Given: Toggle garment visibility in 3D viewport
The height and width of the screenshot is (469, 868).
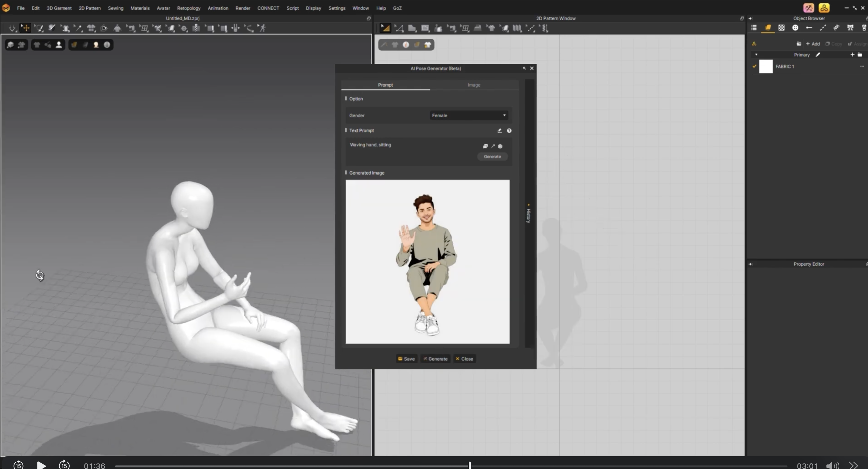Looking at the screenshot, I should (37, 44).
